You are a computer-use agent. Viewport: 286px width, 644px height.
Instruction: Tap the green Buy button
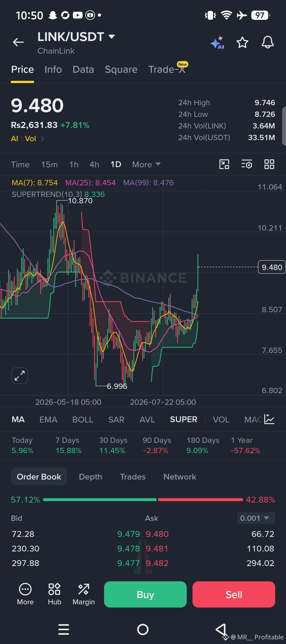pyautogui.click(x=145, y=594)
